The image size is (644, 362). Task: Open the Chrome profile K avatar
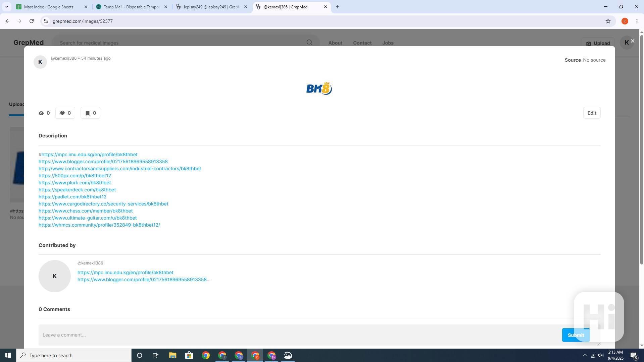[x=625, y=21]
